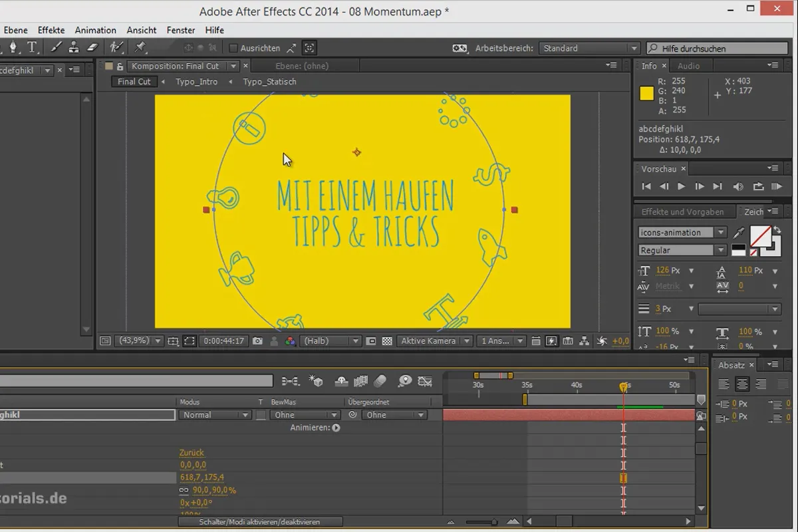Open comp flowchart icon in viewer

click(584, 341)
